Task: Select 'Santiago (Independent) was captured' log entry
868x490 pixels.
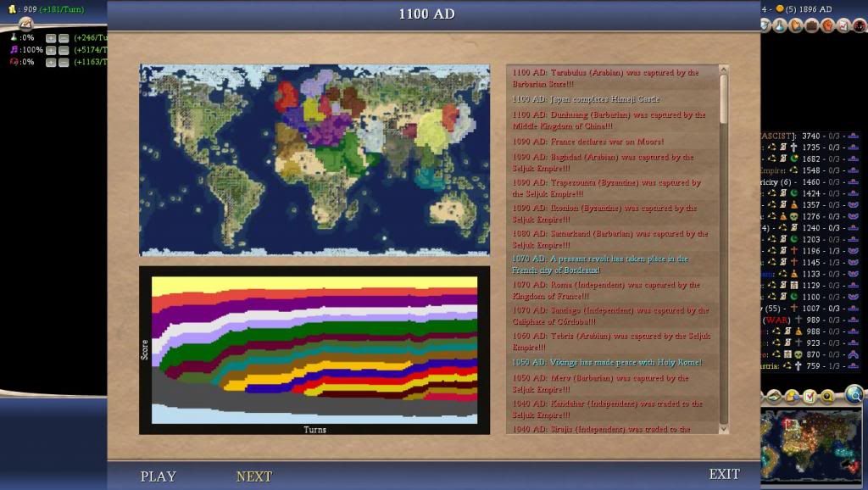Action: [x=612, y=315]
